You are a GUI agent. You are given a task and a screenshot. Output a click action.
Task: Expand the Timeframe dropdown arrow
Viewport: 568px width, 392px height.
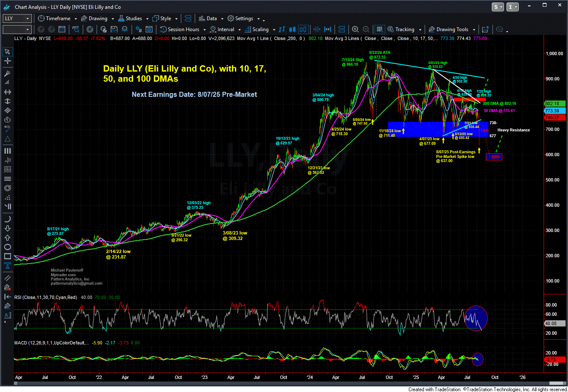75,19
